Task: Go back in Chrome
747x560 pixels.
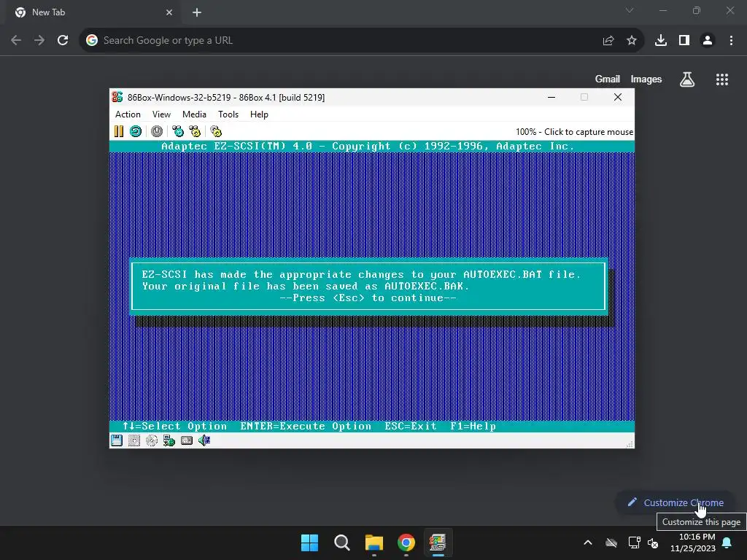Action: (x=16, y=41)
